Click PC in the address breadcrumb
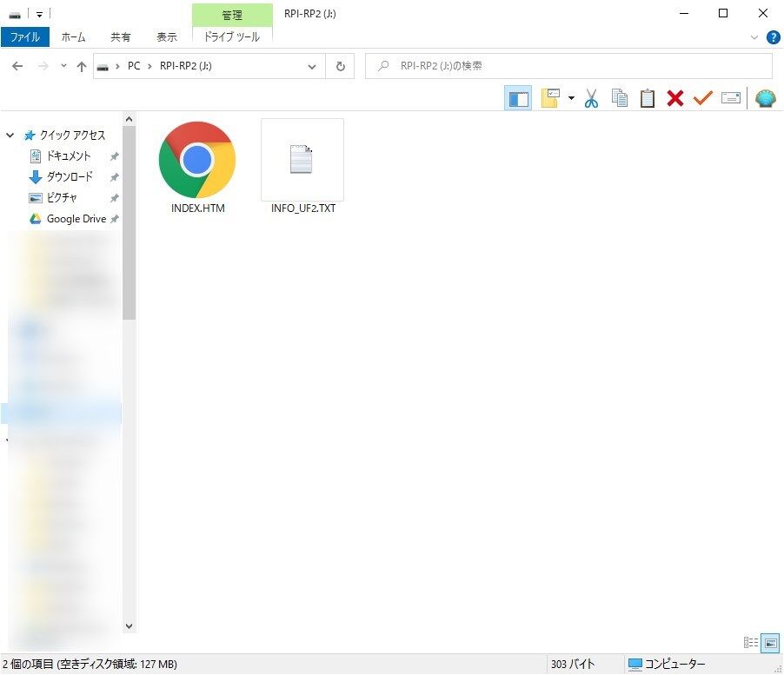The height and width of the screenshot is (675, 784). click(134, 66)
